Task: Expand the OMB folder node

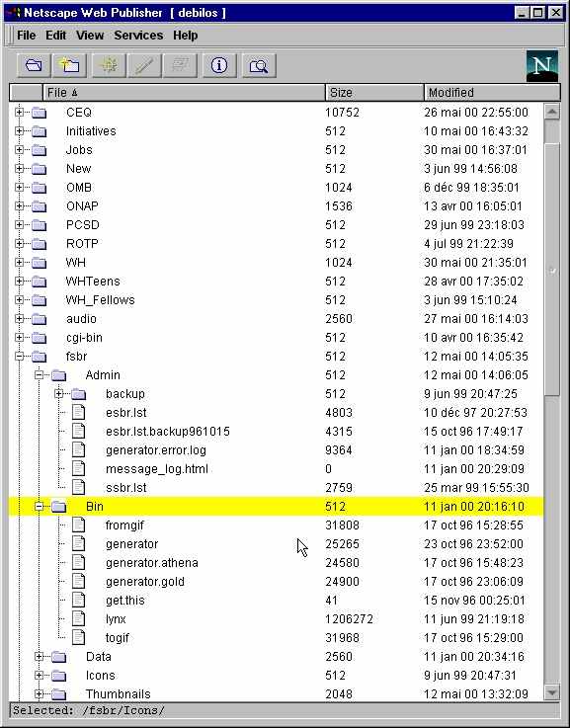Action: click(x=19, y=187)
